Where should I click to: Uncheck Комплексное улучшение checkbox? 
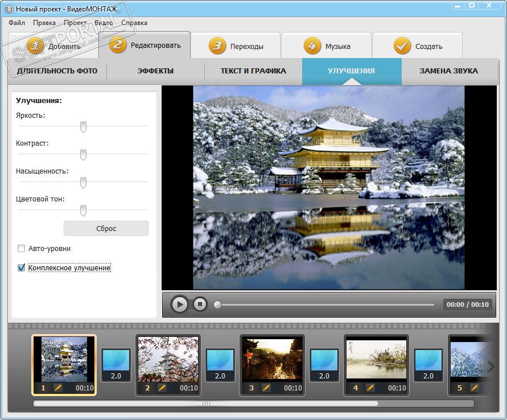[22, 267]
